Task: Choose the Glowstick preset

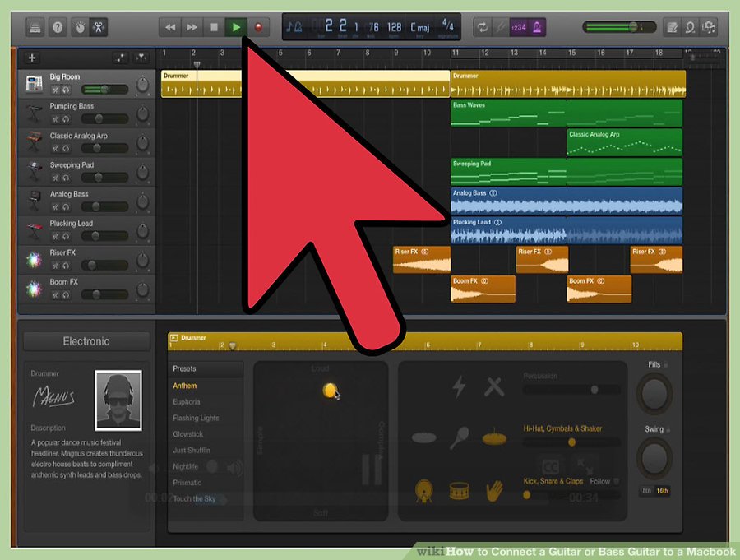Action: pyautogui.click(x=187, y=434)
